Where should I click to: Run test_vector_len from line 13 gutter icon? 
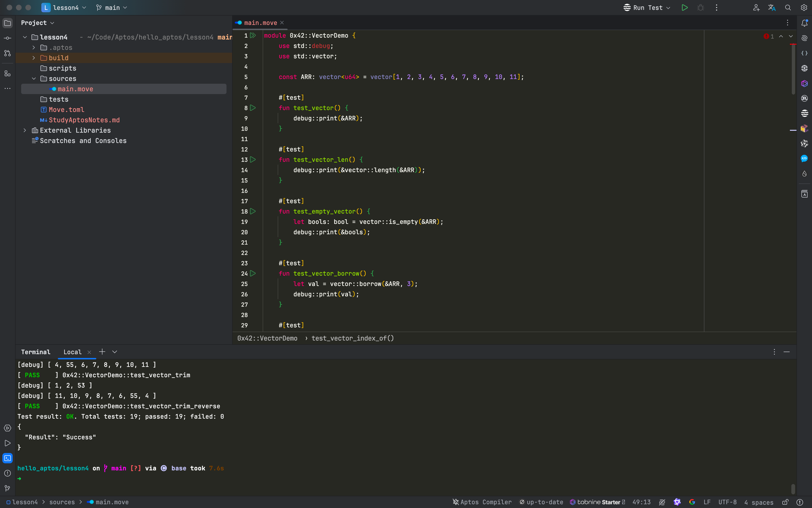[253, 160]
